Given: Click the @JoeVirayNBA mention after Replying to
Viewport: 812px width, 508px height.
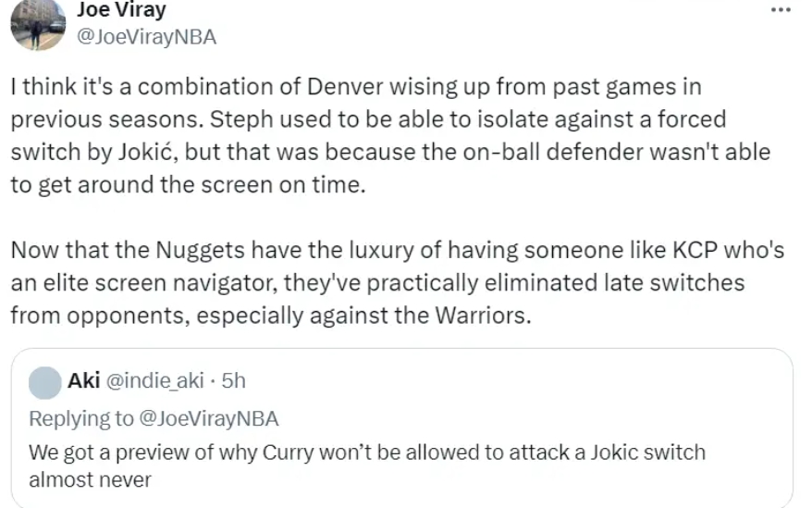Looking at the screenshot, I should pos(209,418).
